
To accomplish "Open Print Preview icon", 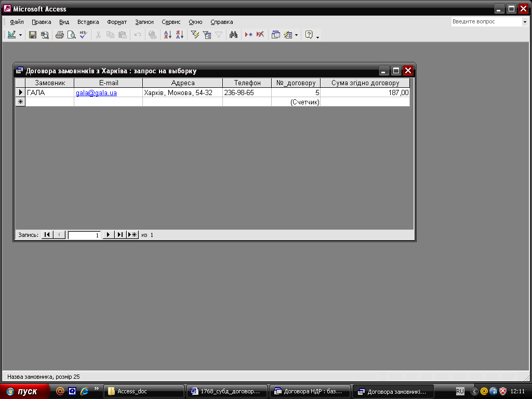I will pyautogui.click(x=72, y=35).
